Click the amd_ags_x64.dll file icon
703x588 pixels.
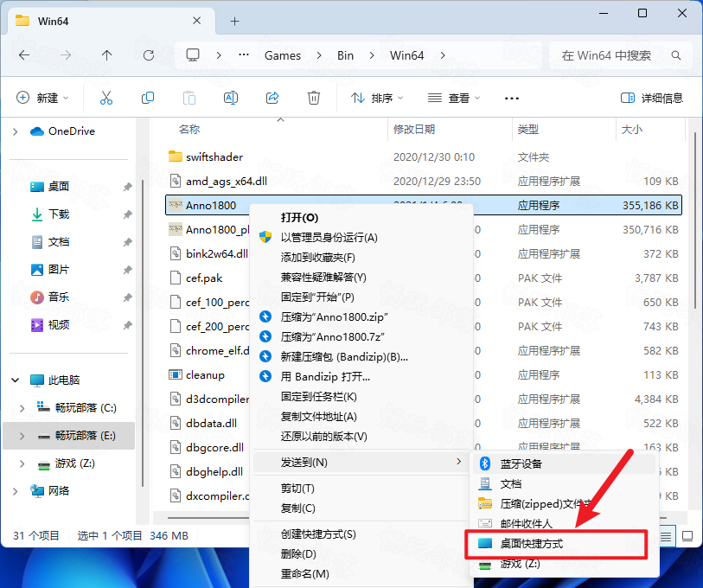pyautogui.click(x=175, y=181)
